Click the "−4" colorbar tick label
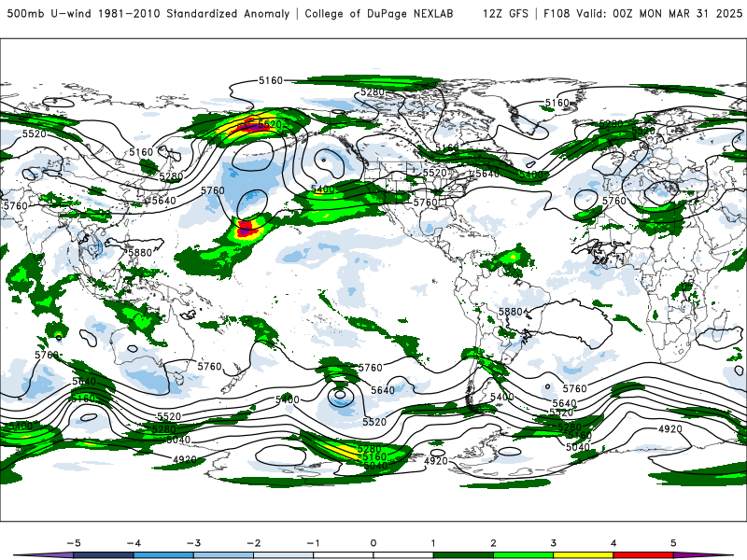747x560 pixels. click(x=134, y=543)
